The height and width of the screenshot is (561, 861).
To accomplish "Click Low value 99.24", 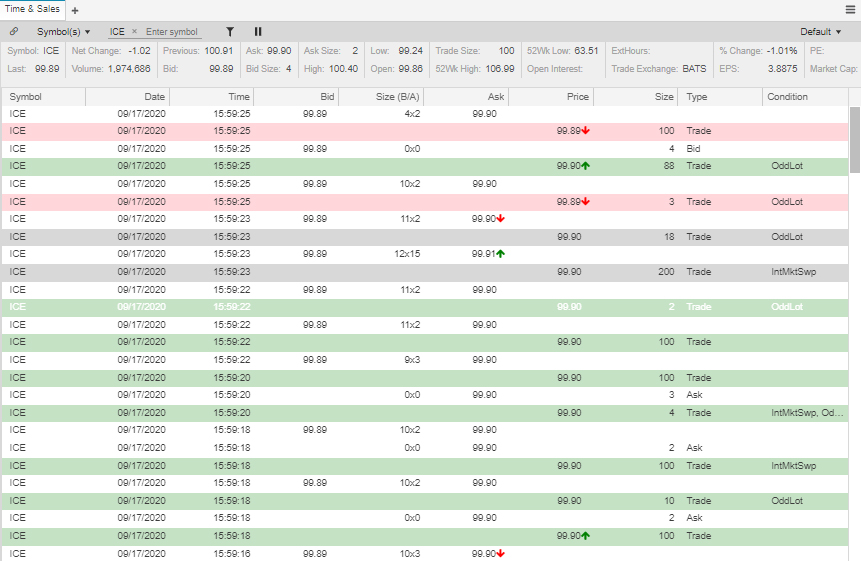I will 411,51.
